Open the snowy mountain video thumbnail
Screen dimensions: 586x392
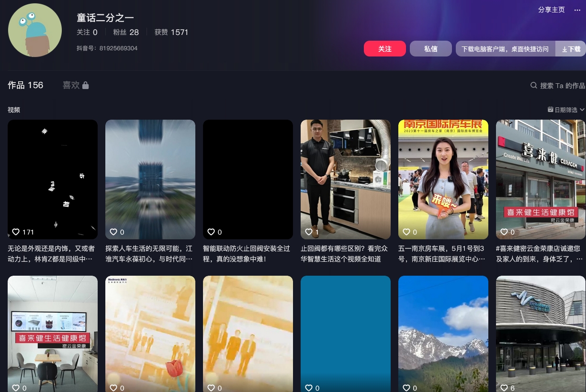pos(443,334)
